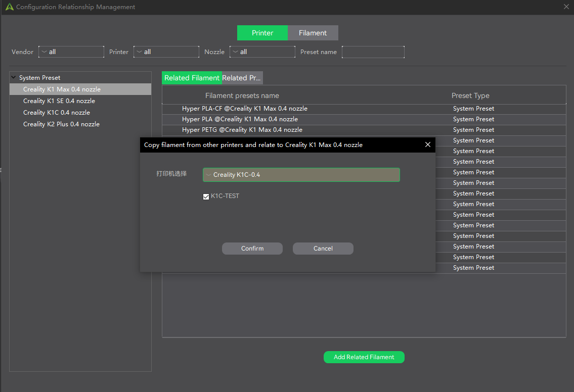Screen dimensions: 574x392
Task: Click the Filament presets name column header
Action: point(242,95)
